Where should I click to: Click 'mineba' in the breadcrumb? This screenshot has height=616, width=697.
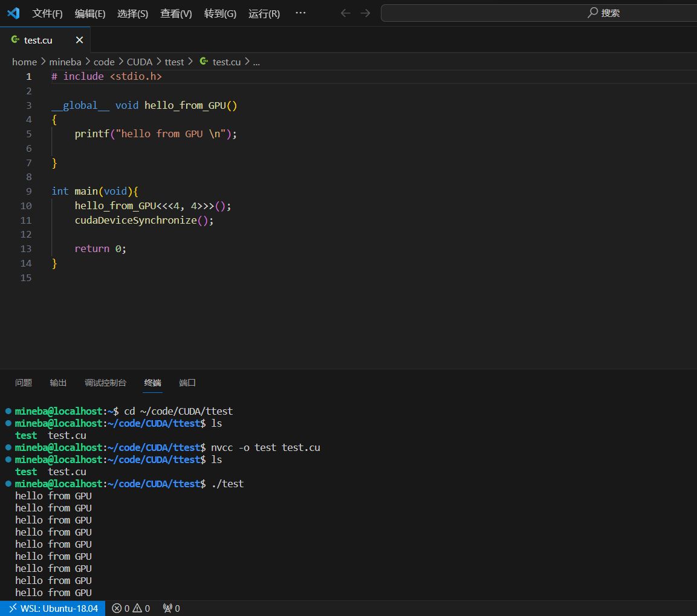click(65, 62)
